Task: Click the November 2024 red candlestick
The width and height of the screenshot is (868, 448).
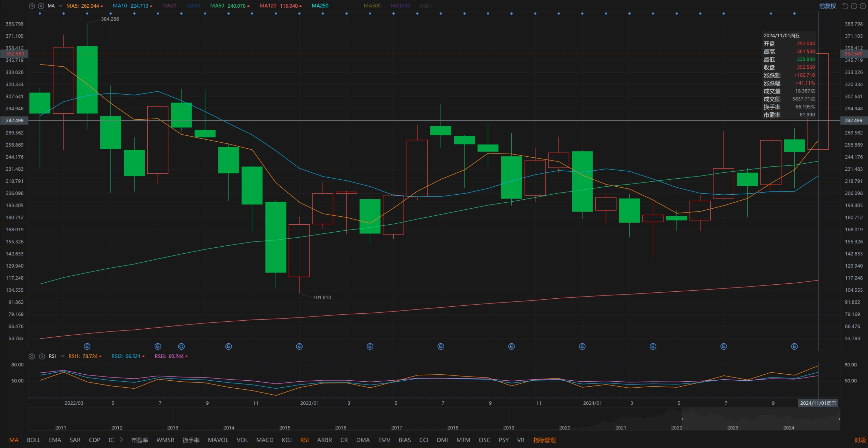Action: (818, 102)
